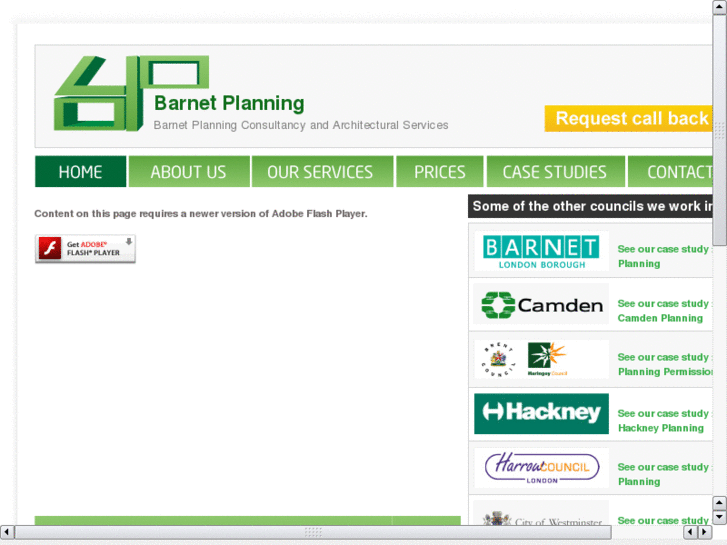Click the horizontal scroll right arrow button
The image size is (727, 545).
pyautogui.click(x=705, y=532)
